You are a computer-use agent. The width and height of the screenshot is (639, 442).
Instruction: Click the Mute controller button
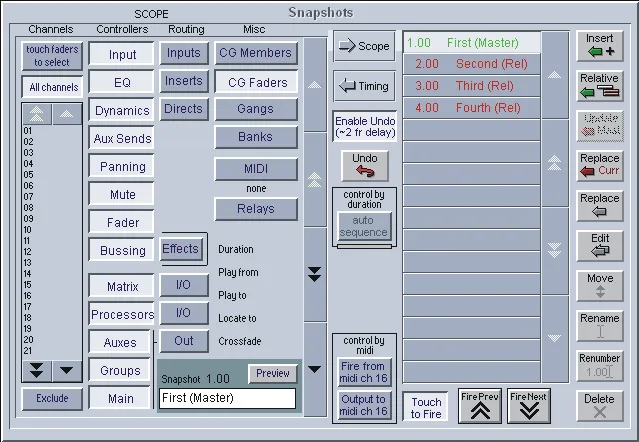[121, 194]
